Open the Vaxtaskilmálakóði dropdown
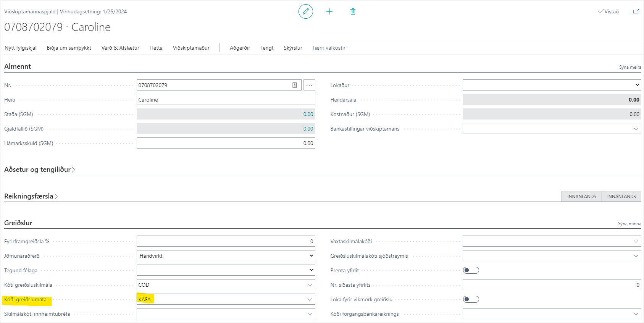 pos(636,241)
